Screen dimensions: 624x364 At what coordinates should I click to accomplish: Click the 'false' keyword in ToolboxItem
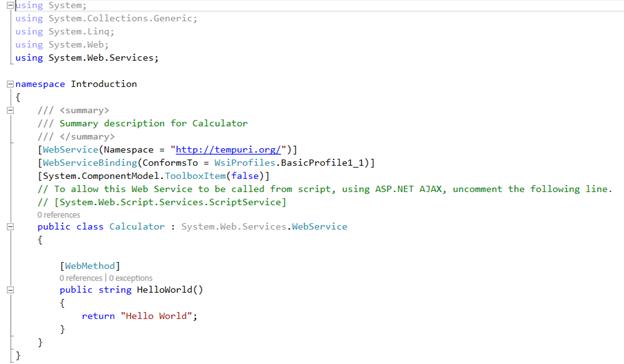pyautogui.click(x=245, y=176)
